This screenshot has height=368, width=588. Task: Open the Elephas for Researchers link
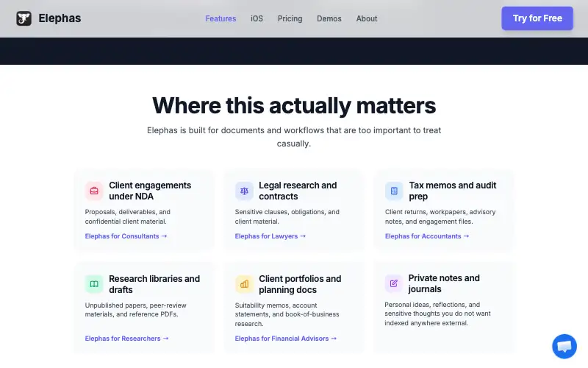tap(126, 339)
